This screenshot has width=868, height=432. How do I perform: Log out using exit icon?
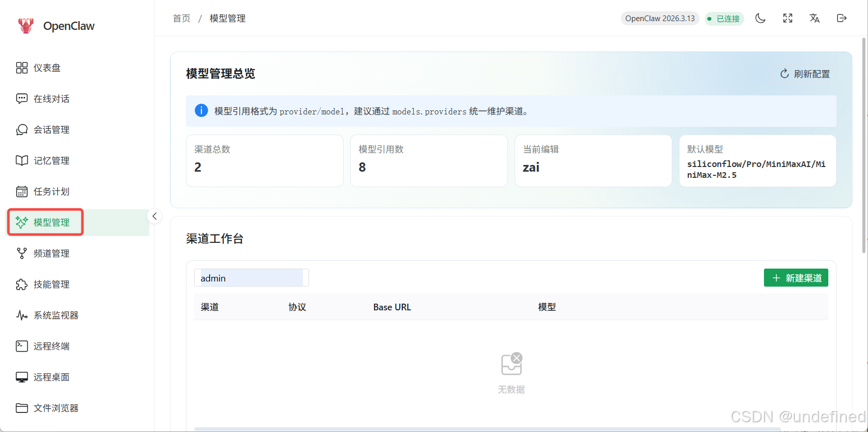[x=842, y=18]
